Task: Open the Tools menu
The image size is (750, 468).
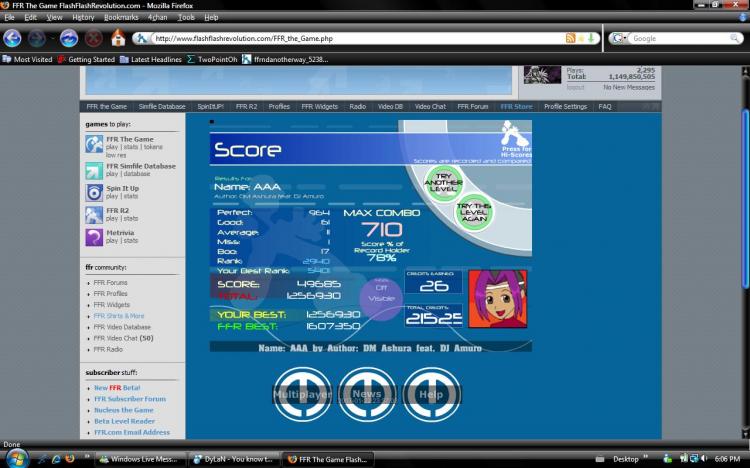Action: coord(186,17)
